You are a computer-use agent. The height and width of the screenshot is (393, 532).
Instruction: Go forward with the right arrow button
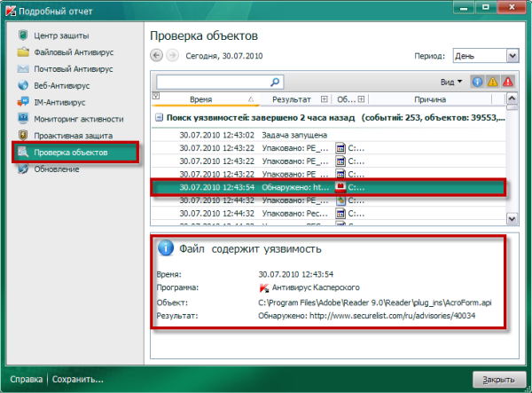[172, 55]
